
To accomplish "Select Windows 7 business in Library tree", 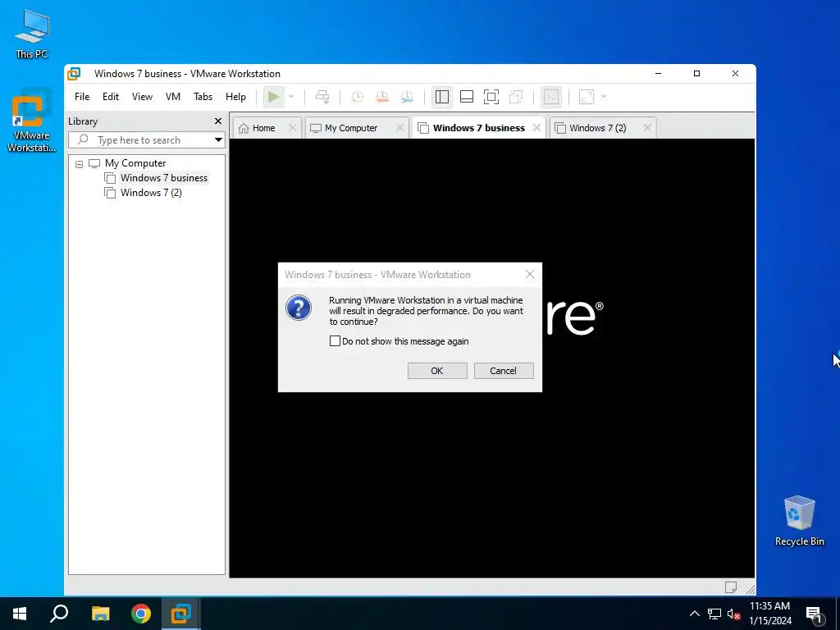I will (163, 178).
